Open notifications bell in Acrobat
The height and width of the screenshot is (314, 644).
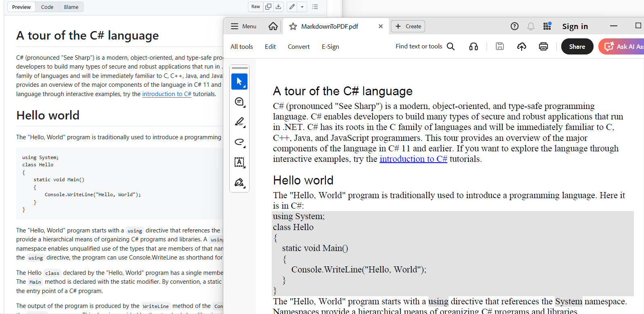click(531, 26)
